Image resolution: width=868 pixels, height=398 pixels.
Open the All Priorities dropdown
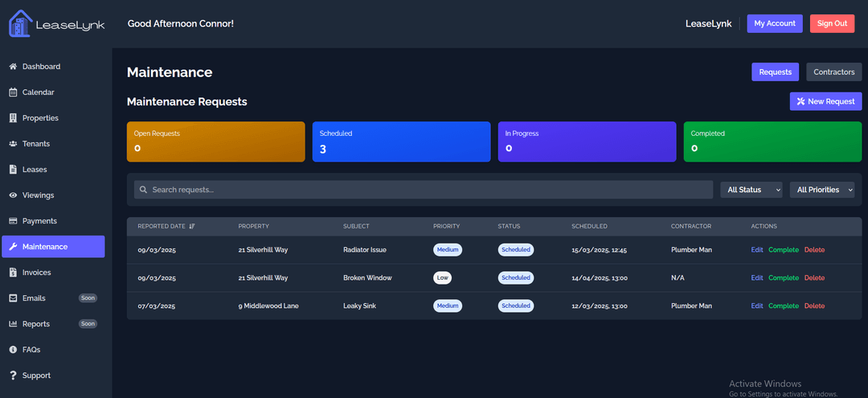click(x=822, y=190)
